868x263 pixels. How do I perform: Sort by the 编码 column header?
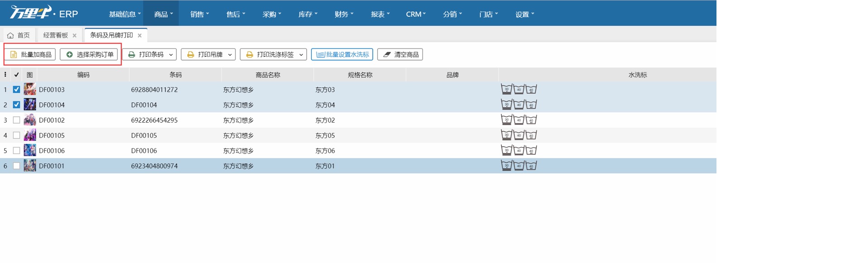coord(83,75)
